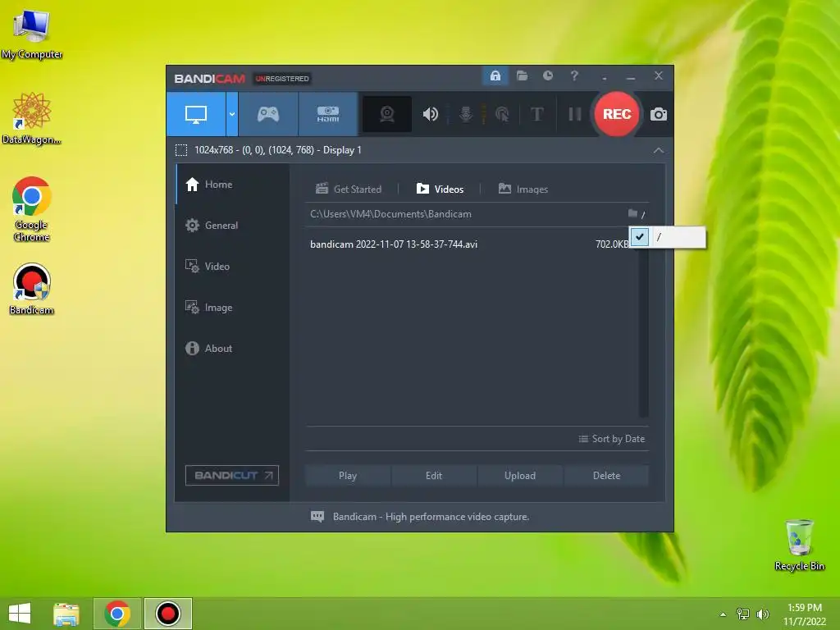Open My Computer desktop icon
The image size is (840, 630).
click(x=32, y=33)
